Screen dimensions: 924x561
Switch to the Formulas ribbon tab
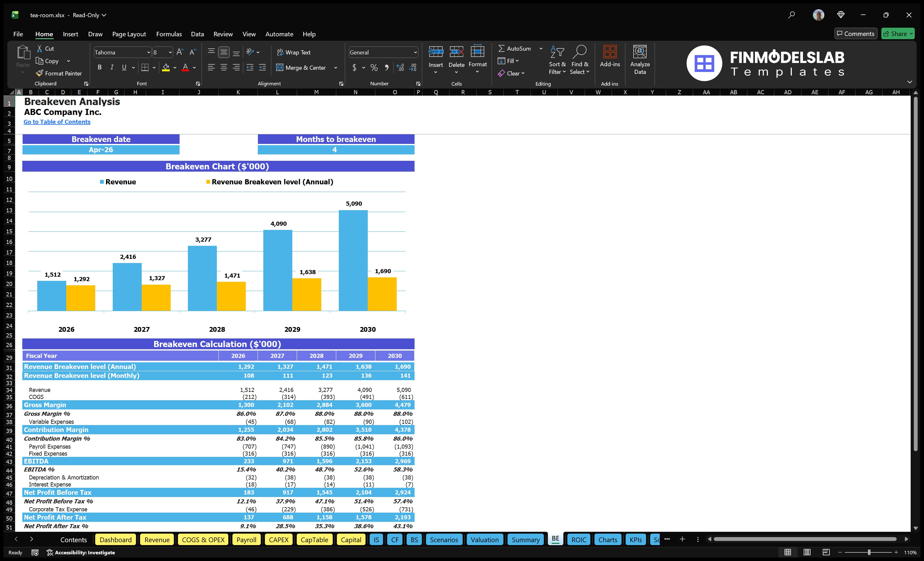click(169, 34)
